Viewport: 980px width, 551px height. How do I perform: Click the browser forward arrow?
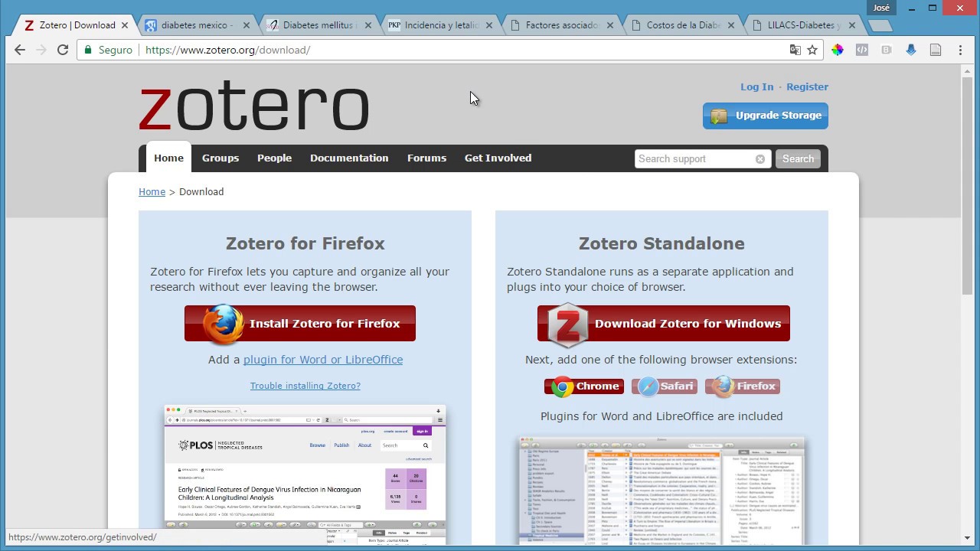point(41,50)
